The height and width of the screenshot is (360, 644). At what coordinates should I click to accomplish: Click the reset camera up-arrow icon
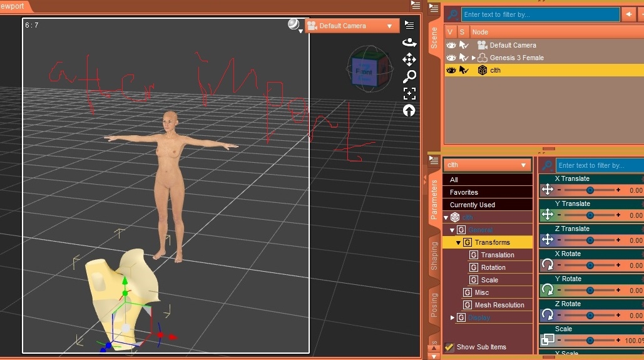[x=409, y=111]
